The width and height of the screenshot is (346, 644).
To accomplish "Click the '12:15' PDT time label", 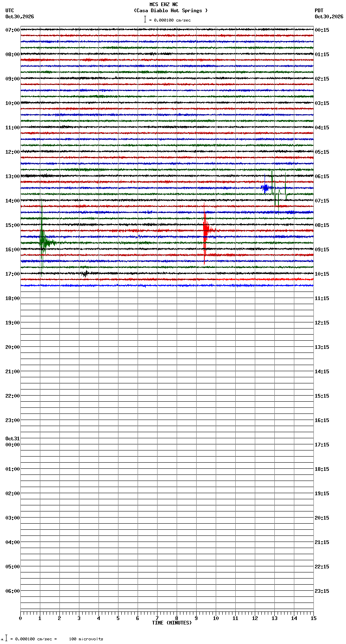I will (322, 323).
